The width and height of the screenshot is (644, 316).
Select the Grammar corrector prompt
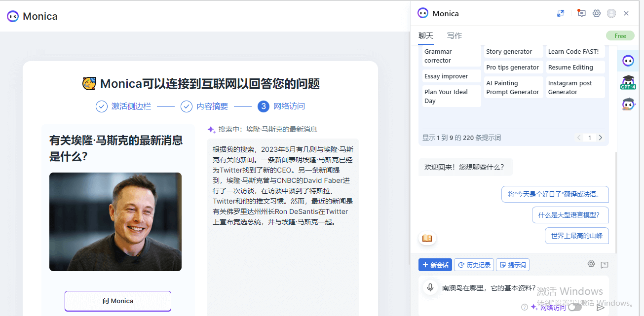451,56
